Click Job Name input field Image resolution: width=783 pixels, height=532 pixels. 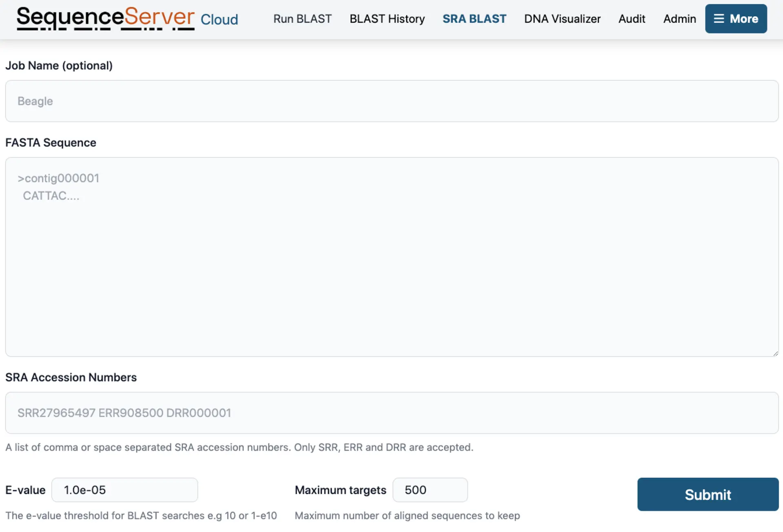(391, 101)
